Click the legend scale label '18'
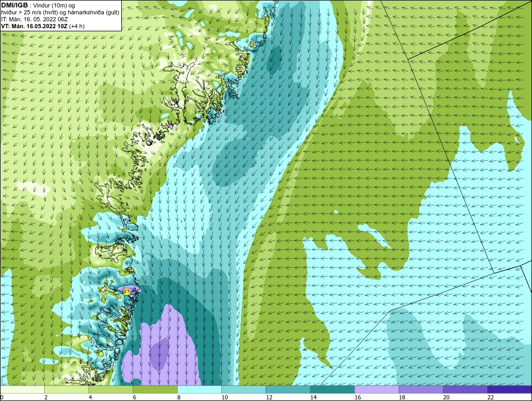The image size is (532, 401). pyautogui.click(x=402, y=398)
